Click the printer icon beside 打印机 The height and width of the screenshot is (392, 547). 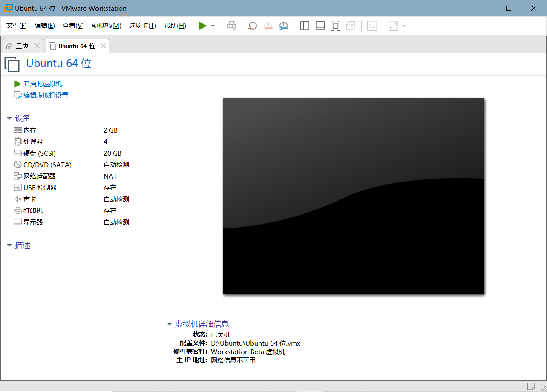click(x=17, y=210)
